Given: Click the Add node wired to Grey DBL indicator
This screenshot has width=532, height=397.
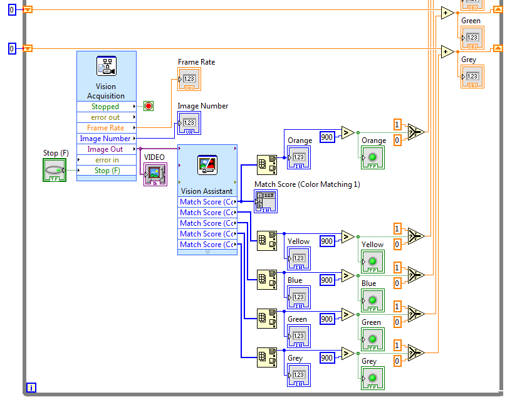Looking at the screenshot, I should pyautogui.click(x=447, y=51).
